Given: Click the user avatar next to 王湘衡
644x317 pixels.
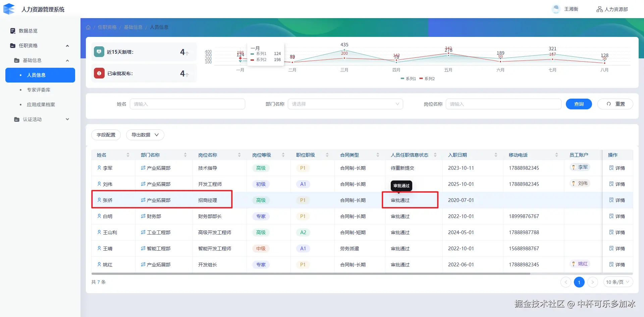Looking at the screenshot, I should click(556, 9).
